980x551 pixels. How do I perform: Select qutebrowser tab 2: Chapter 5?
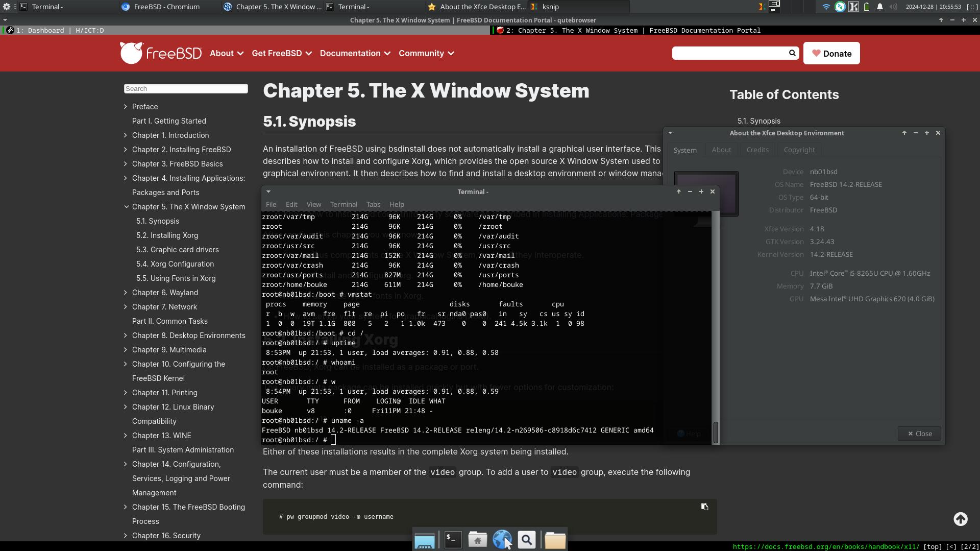(x=735, y=30)
